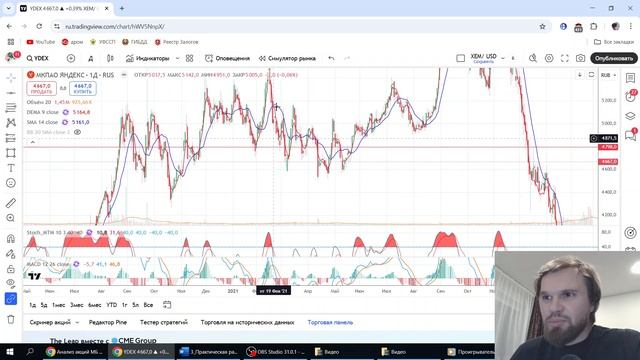The height and width of the screenshot is (360, 640).
Task: Open the Торговая панель tab
Action: pyautogui.click(x=330, y=322)
